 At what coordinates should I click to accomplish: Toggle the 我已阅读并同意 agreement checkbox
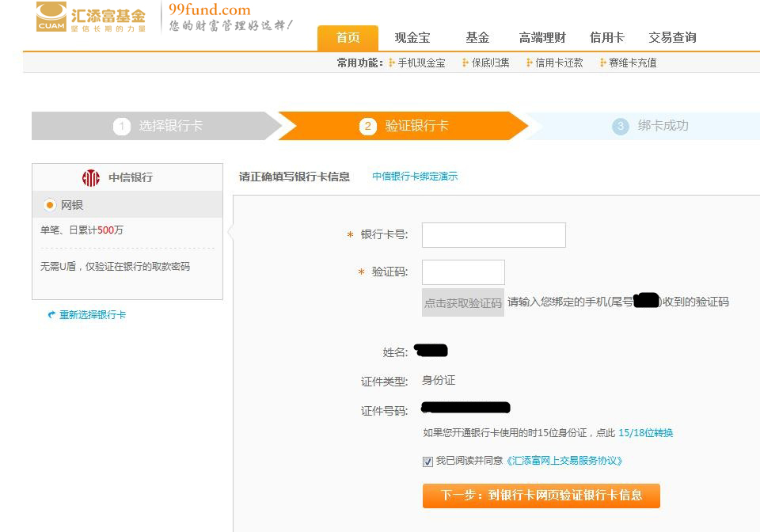(428, 462)
